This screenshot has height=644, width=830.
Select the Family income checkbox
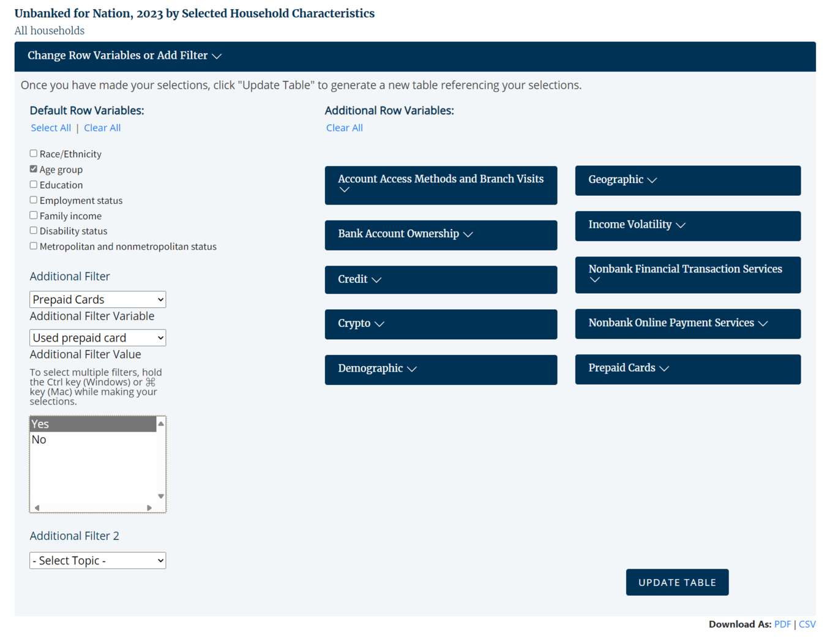[34, 215]
